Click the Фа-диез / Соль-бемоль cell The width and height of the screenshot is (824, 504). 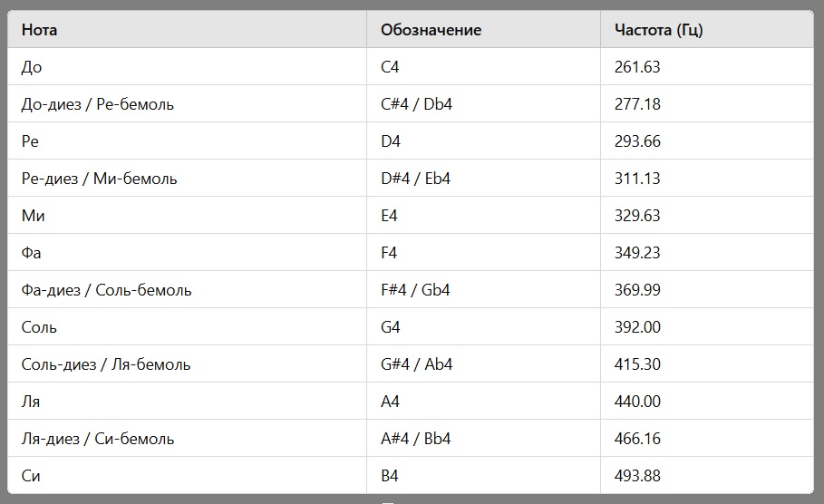coord(187,289)
